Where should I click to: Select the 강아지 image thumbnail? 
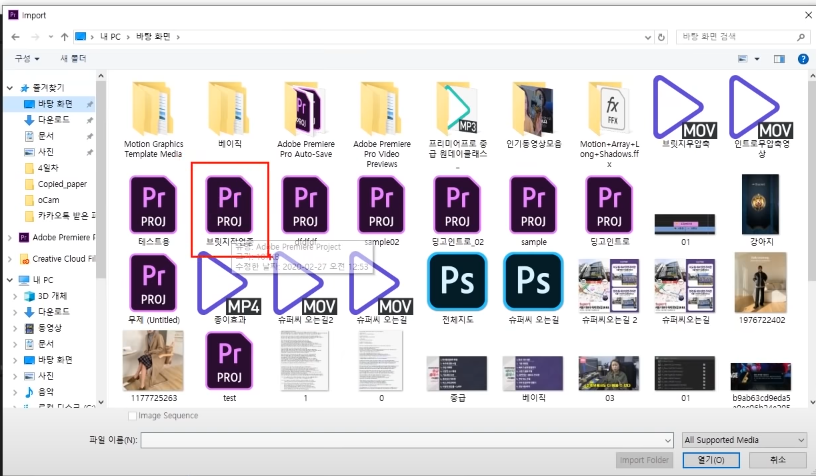pyautogui.click(x=761, y=210)
